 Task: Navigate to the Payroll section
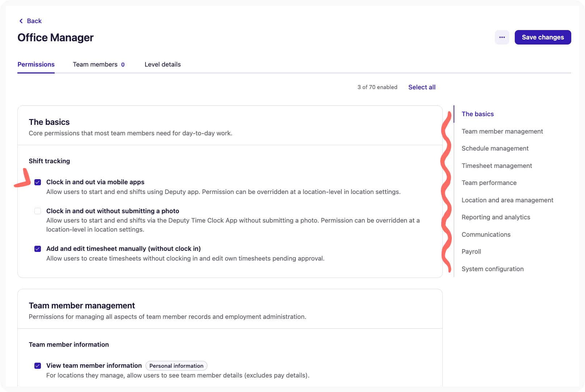471,252
